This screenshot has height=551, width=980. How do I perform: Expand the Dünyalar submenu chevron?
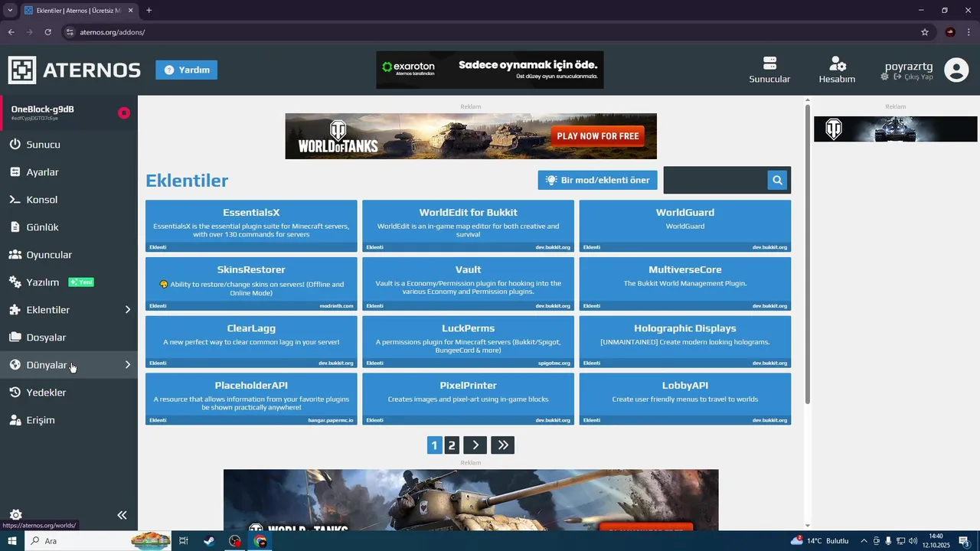coord(128,365)
